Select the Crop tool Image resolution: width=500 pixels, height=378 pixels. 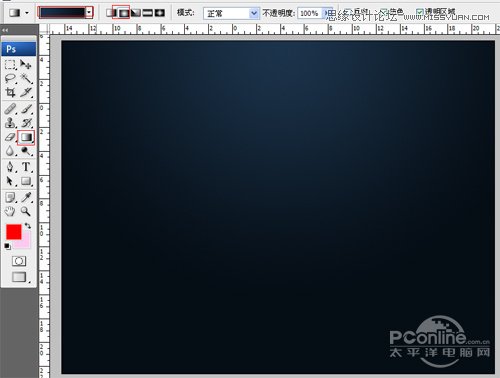[10, 92]
